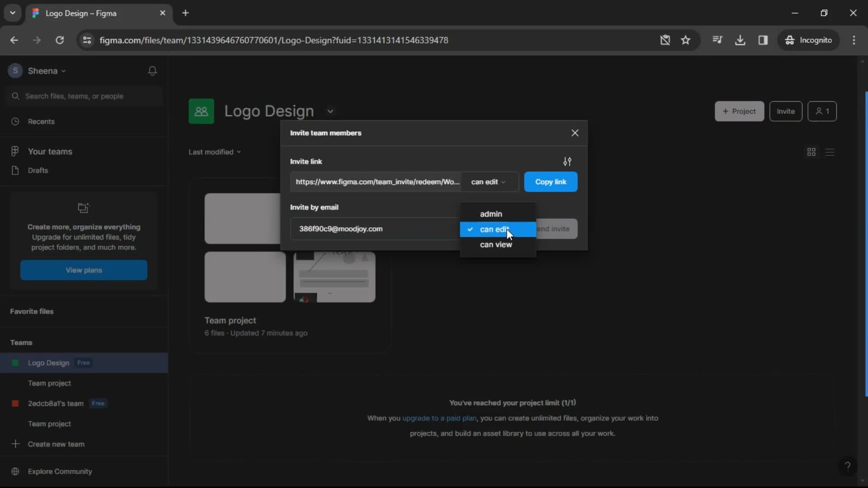View site information icon in address bar
The width and height of the screenshot is (868, 488).
(x=87, y=40)
